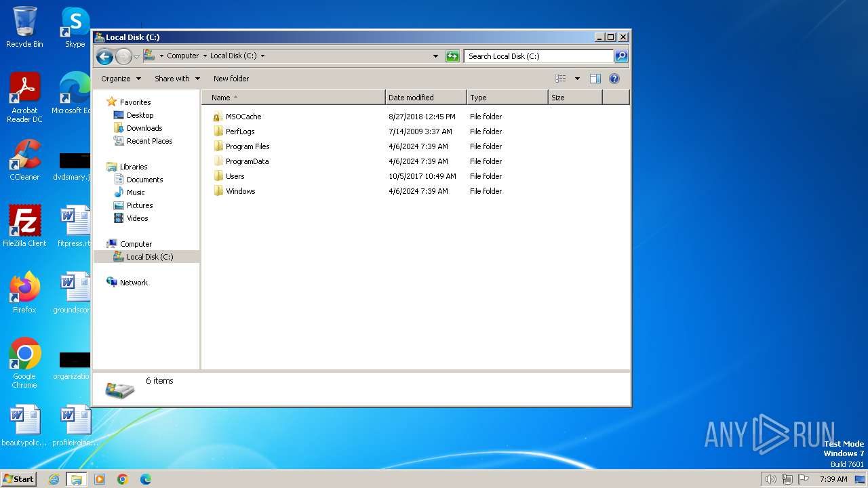
Task: Sort by the Type column header
Action: 507,98
